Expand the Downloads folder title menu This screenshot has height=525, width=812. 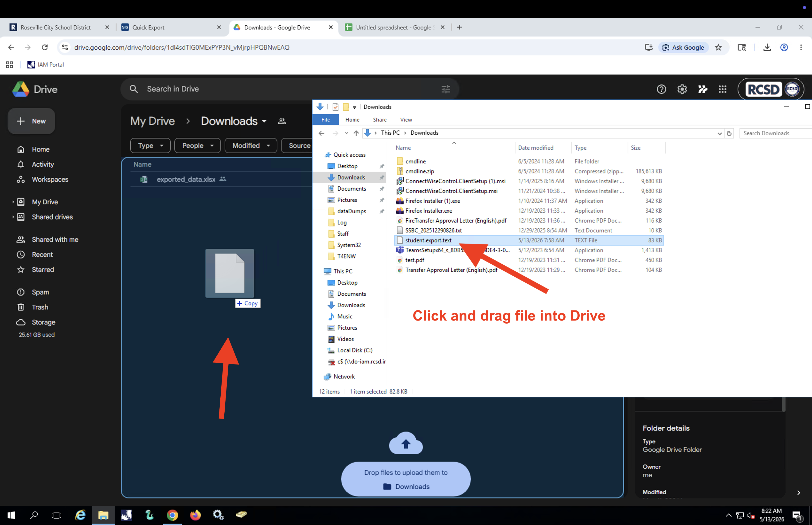(x=264, y=121)
